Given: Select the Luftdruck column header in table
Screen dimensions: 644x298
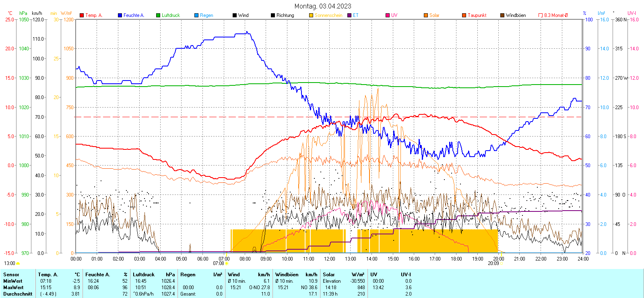Looking at the screenshot, I should 144,275.
